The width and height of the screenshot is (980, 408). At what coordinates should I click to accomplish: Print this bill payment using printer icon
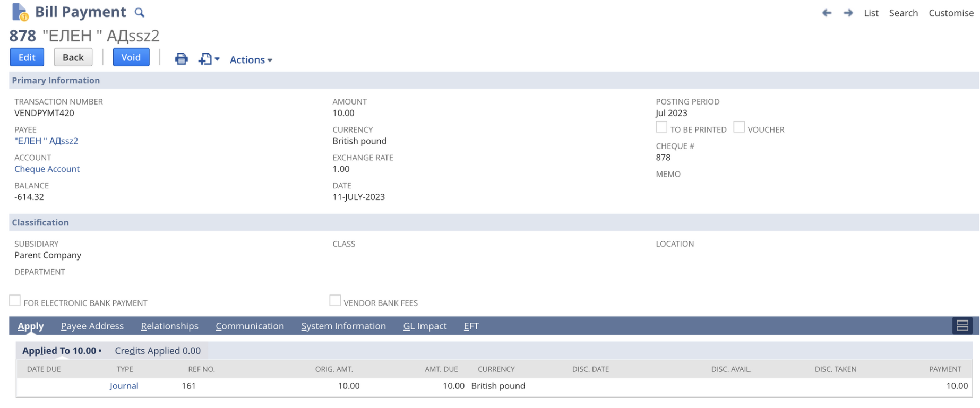click(x=182, y=59)
